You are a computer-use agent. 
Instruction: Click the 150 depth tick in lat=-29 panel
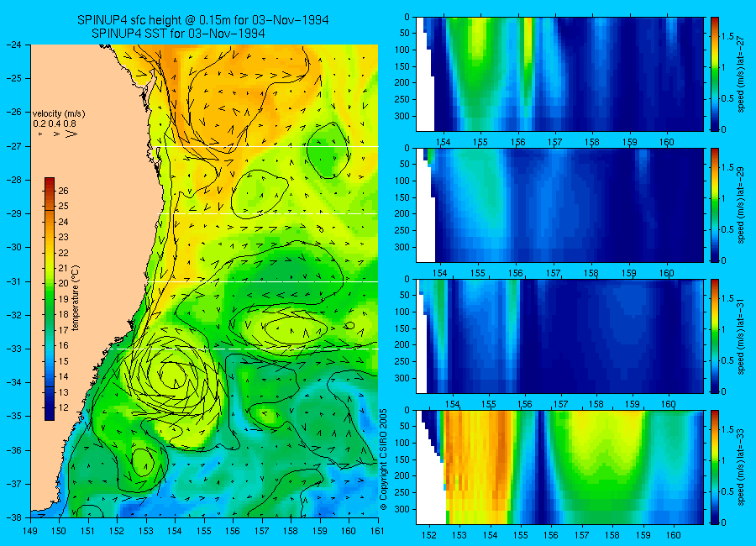pos(402,197)
